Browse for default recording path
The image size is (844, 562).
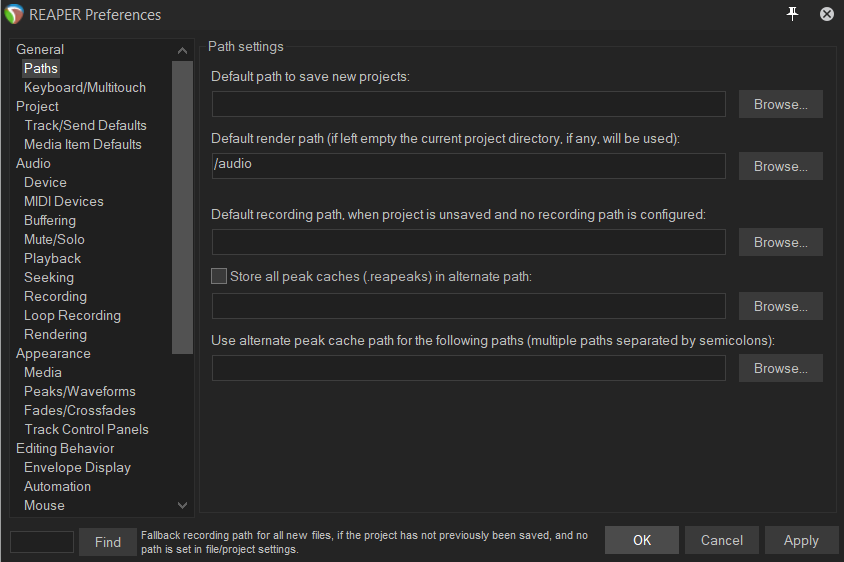tap(780, 242)
